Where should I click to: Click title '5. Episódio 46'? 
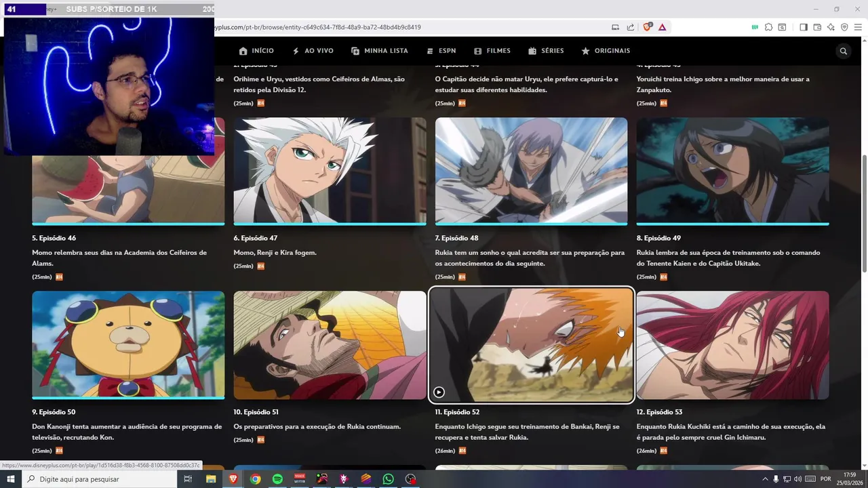coord(54,239)
